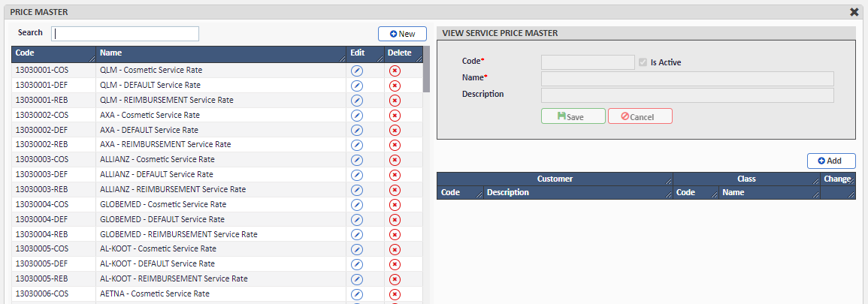Delete GLOBEMED - DEFAULT Service Rate

click(395, 219)
